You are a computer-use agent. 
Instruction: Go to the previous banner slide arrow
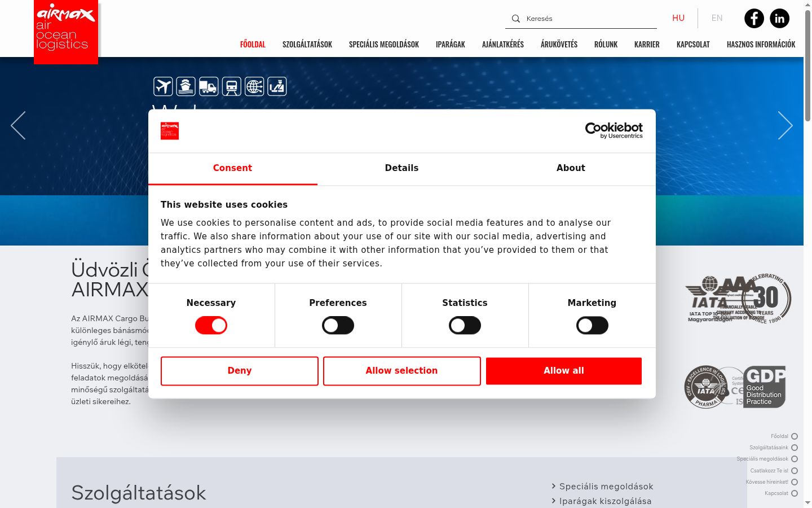[x=18, y=125]
